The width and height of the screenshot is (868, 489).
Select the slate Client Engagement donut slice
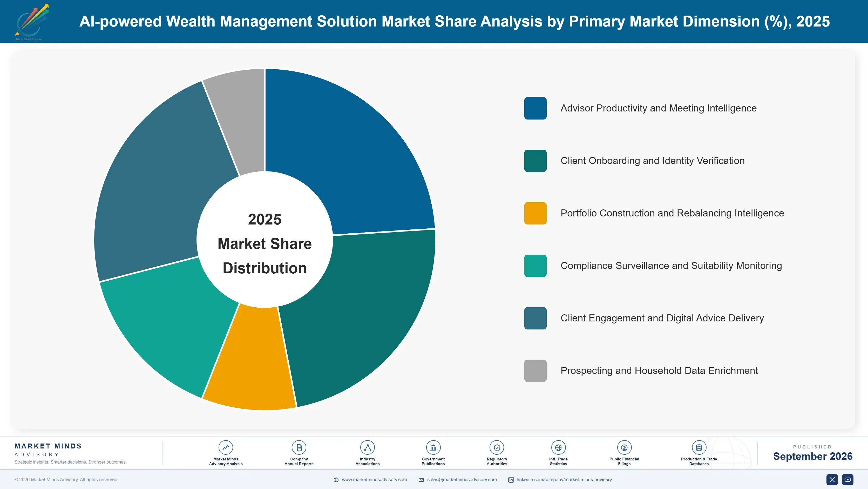click(158, 189)
